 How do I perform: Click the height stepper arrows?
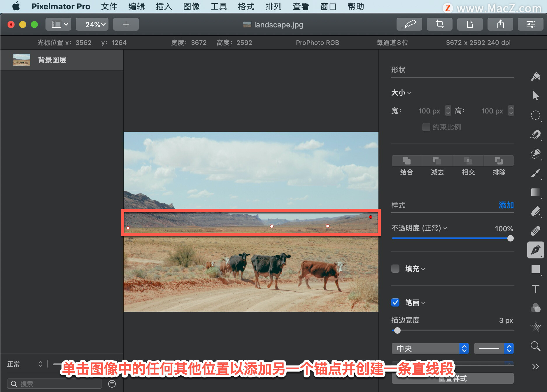coord(511,111)
